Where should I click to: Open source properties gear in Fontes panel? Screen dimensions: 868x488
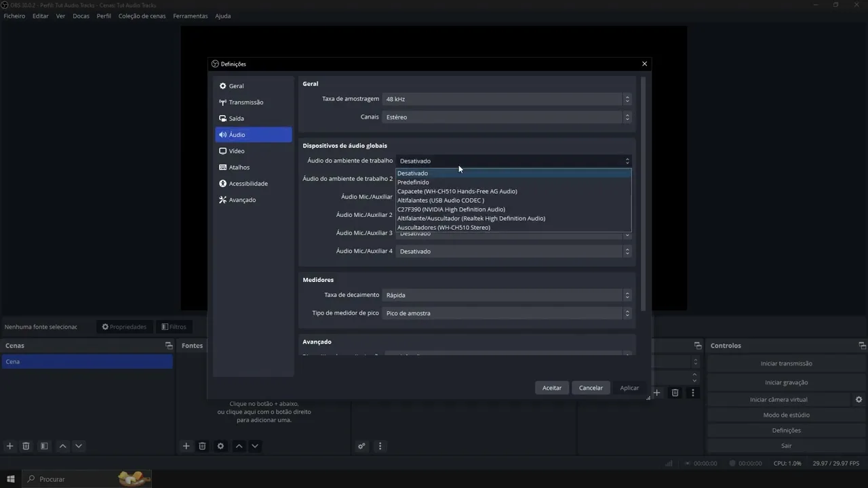(220, 446)
